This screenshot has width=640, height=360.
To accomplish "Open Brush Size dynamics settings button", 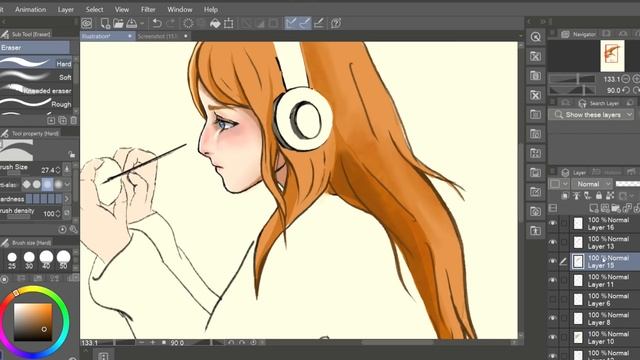I will click(67, 169).
